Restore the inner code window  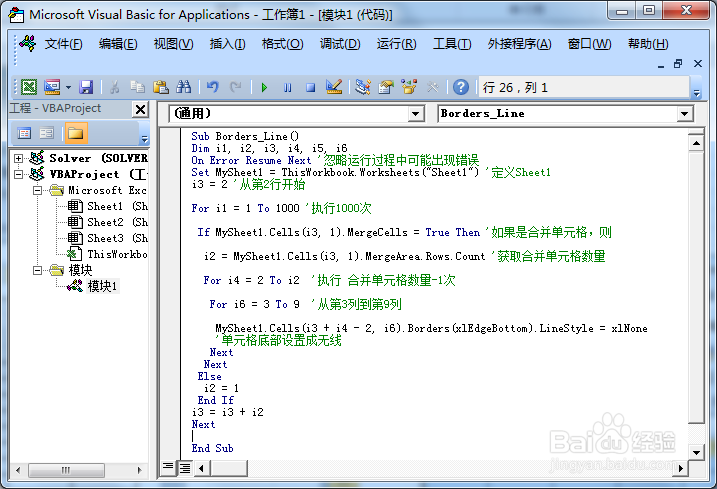pos(678,64)
